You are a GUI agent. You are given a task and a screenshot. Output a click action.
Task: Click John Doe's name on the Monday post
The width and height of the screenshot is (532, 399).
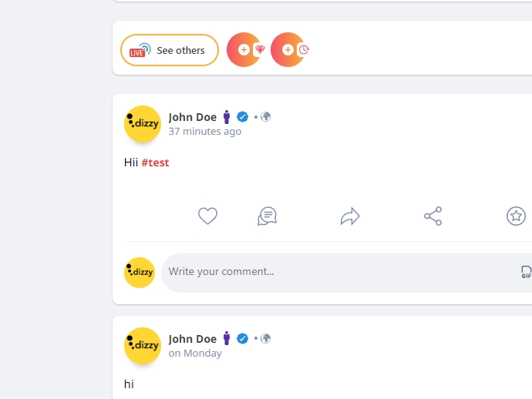[193, 339]
